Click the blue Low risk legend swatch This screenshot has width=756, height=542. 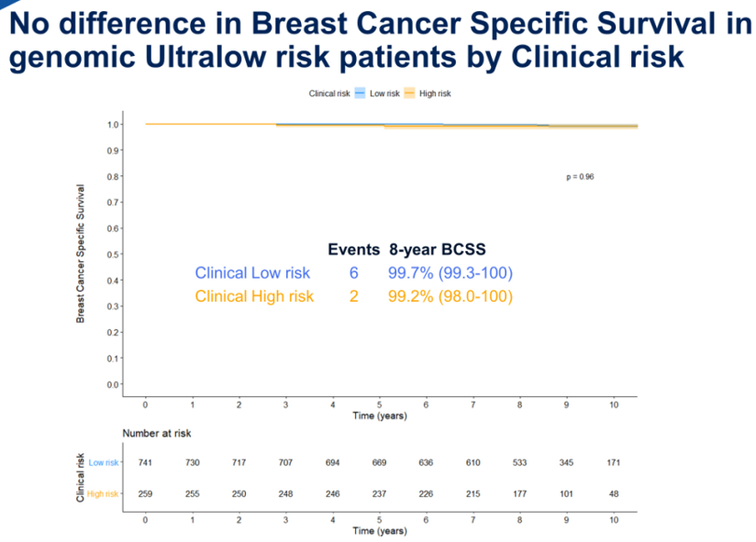click(x=361, y=94)
